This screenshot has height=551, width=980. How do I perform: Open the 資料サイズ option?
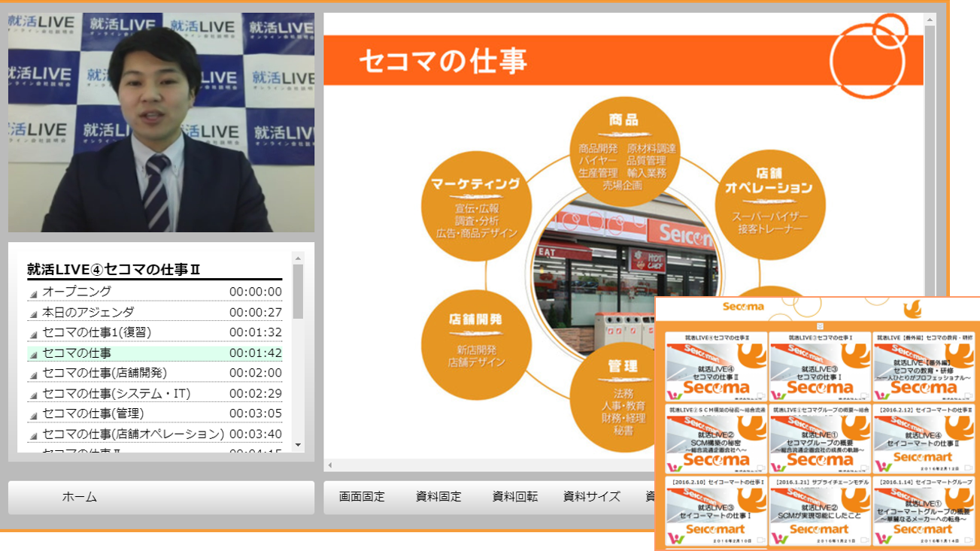(x=592, y=497)
